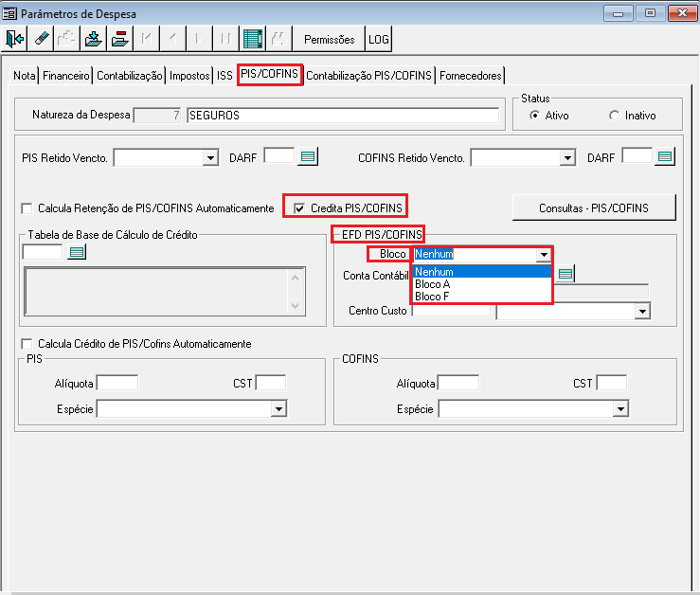Click the delete record folder icon
This screenshot has width=700, height=595.
(x=119, y=39)
